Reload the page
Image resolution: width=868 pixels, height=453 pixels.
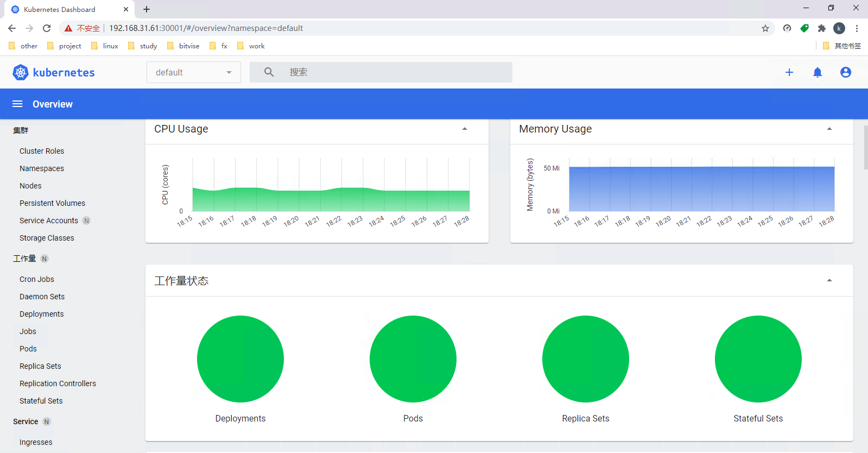[x=47, y=28]
